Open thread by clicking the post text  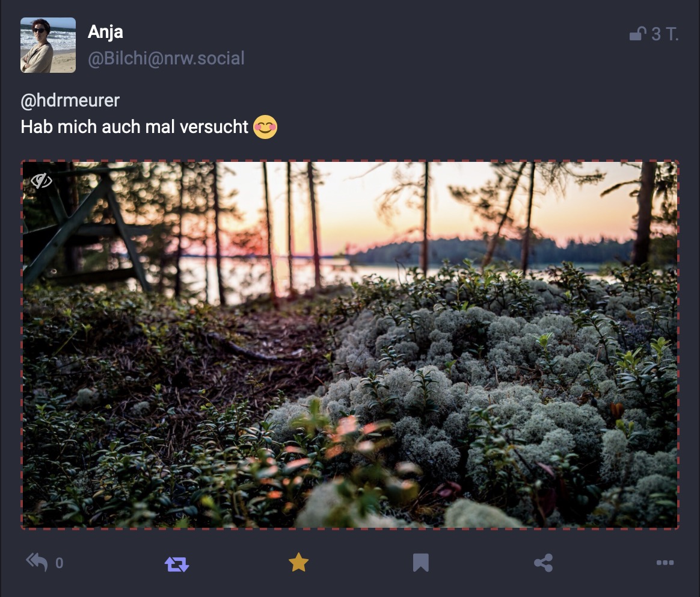[134, 127]
